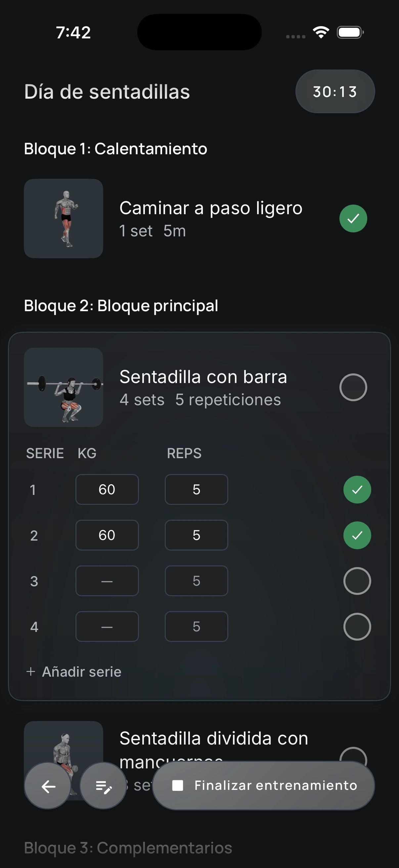Uncheck completed set 1 of squats

(x=357, y=489)
